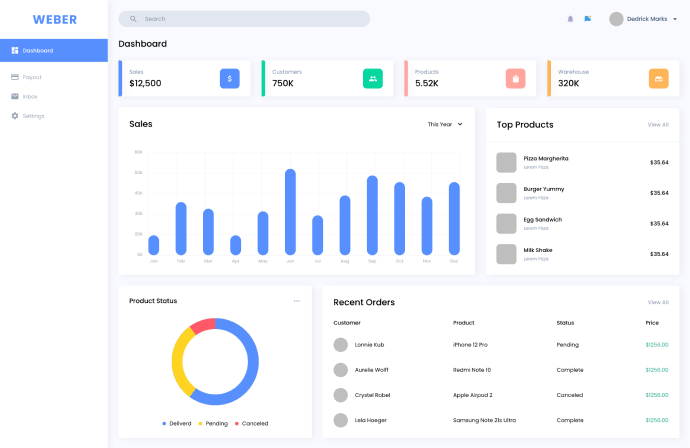690x448 pixels.
Task: Open the Payout page in sidebar
Action: (32, 77)
